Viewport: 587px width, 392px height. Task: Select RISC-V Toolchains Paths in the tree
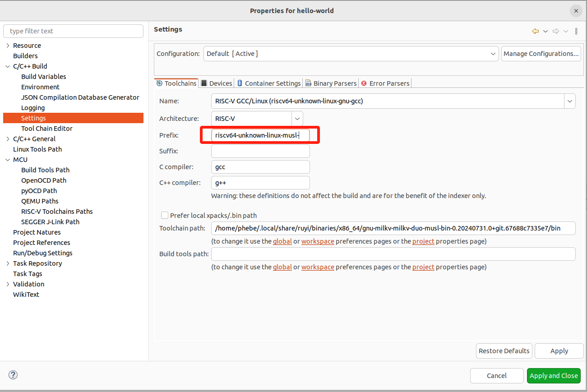coord(57,212)
